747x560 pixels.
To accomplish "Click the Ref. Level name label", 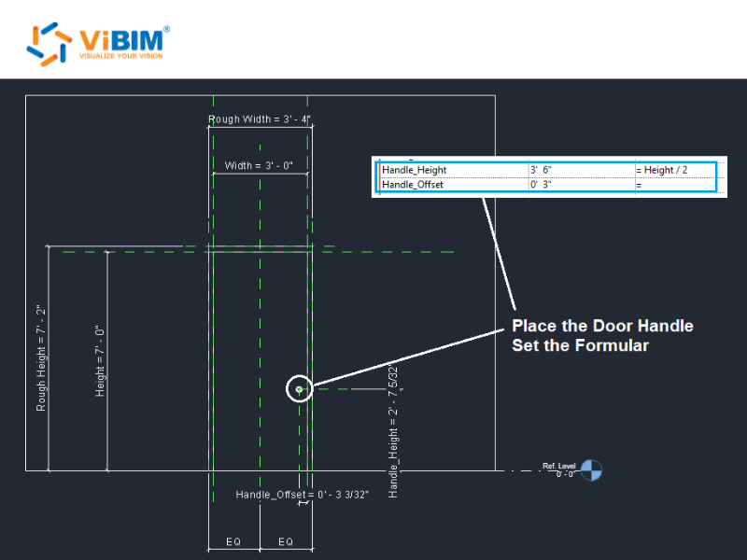I will (558, 466).
